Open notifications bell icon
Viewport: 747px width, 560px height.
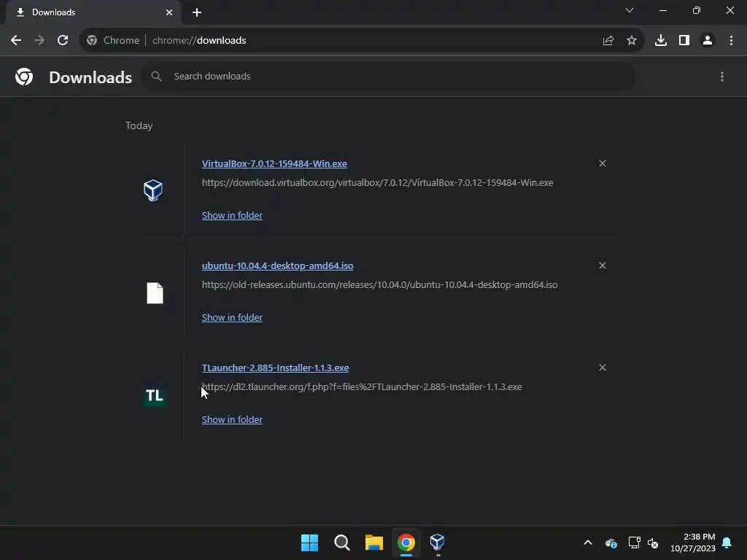(x=727, y=542)
